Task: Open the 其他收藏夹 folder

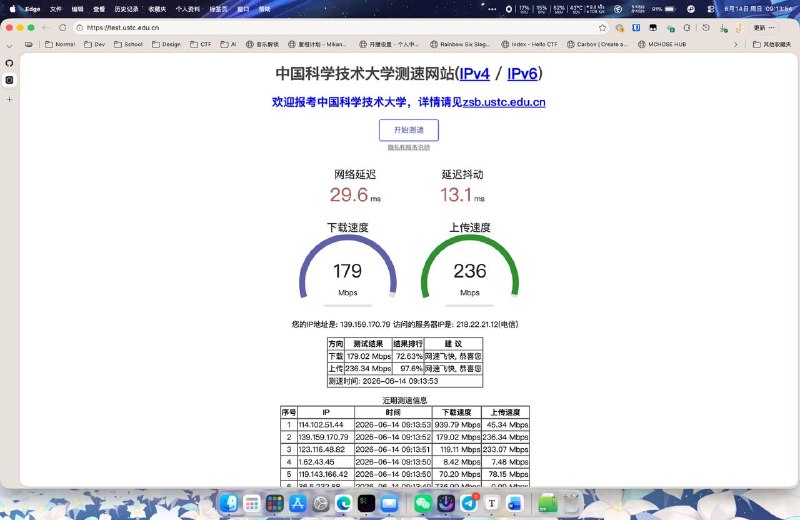Action: pyautogui.click(x=772, y=44)
